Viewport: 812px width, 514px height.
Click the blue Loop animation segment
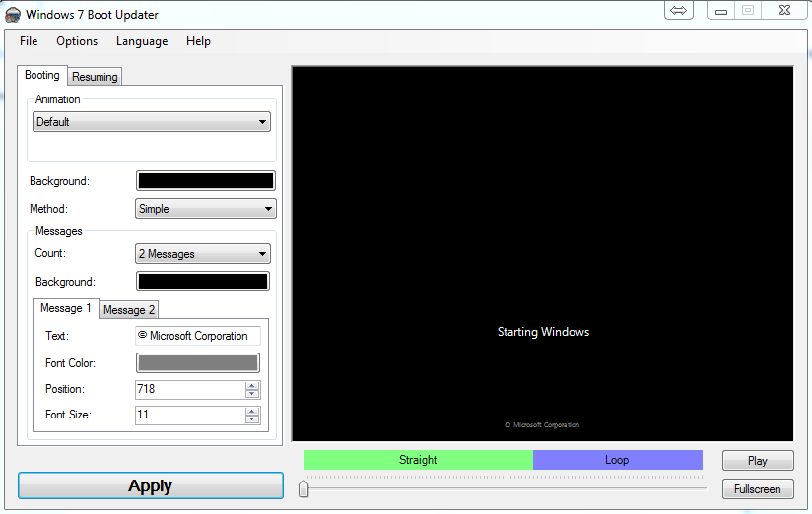point(617,460)
